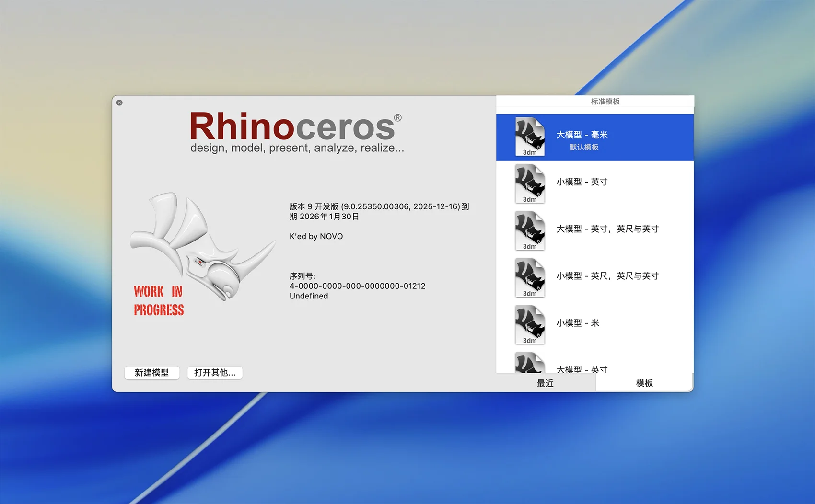
Task: Select the 小模型 - 米 template label
Action: [578, 323]
